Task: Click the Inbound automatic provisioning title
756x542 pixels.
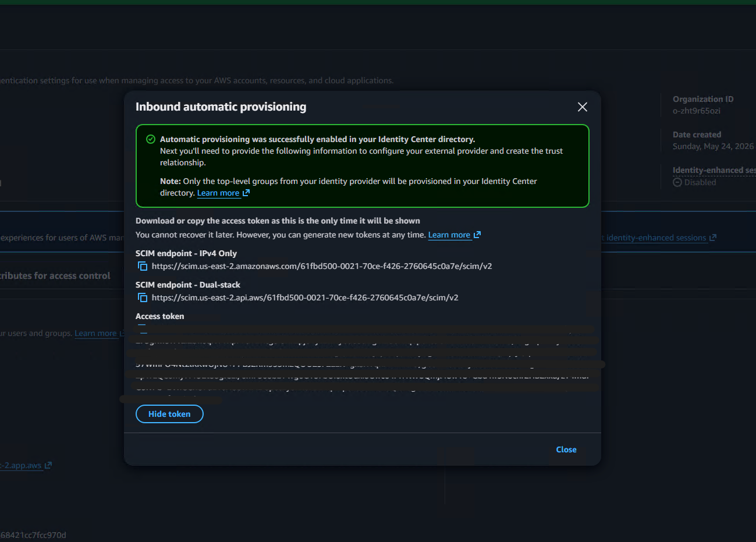Action: [x=221, y=107]
